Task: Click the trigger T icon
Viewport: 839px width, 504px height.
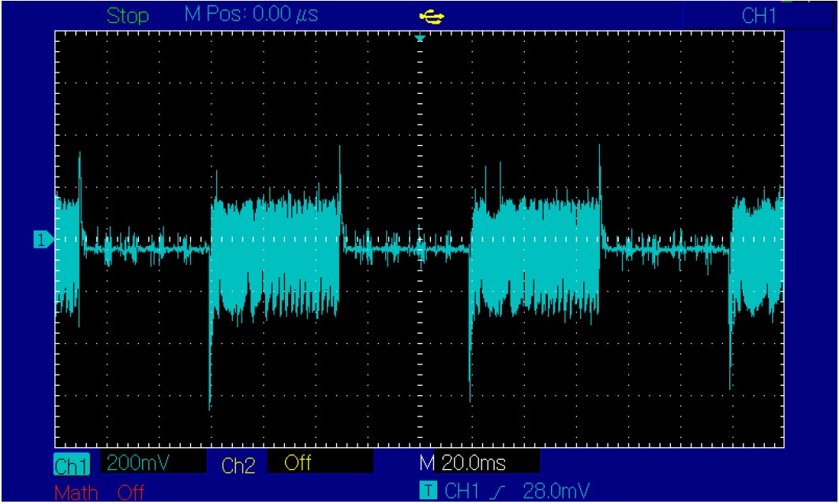Action: tap(427, 491)
